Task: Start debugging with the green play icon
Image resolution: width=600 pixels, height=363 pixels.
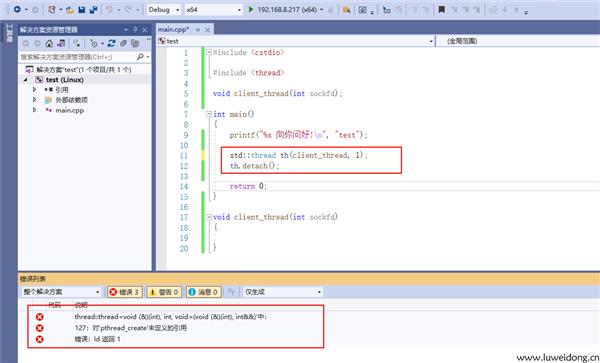Action: tap(251, 10)
